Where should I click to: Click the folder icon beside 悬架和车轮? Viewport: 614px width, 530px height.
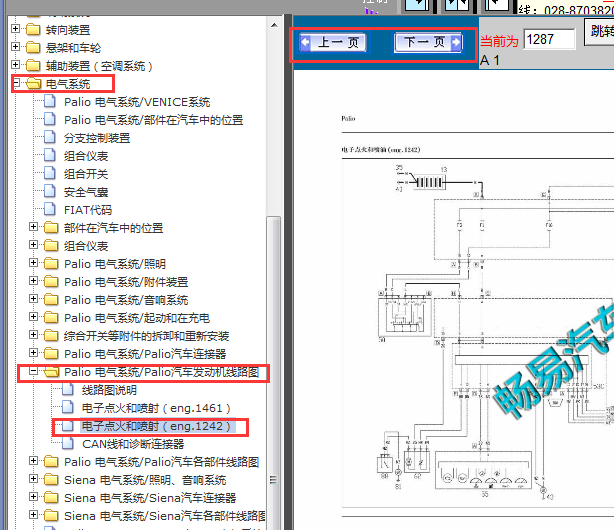click(x=33, y=47)
